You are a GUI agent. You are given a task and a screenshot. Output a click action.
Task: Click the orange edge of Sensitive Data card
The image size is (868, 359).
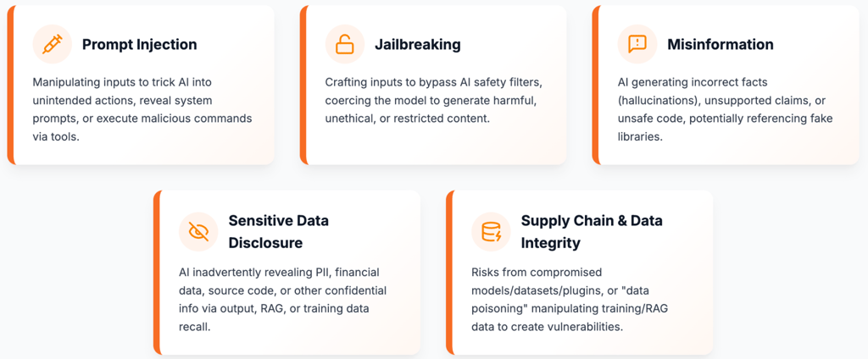[x=157, y=272]
